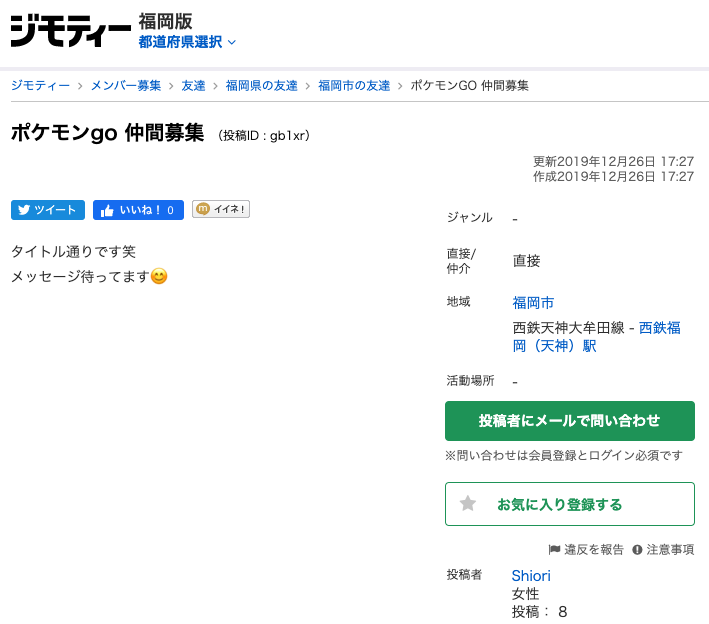Click the ジャンル label

469,217
